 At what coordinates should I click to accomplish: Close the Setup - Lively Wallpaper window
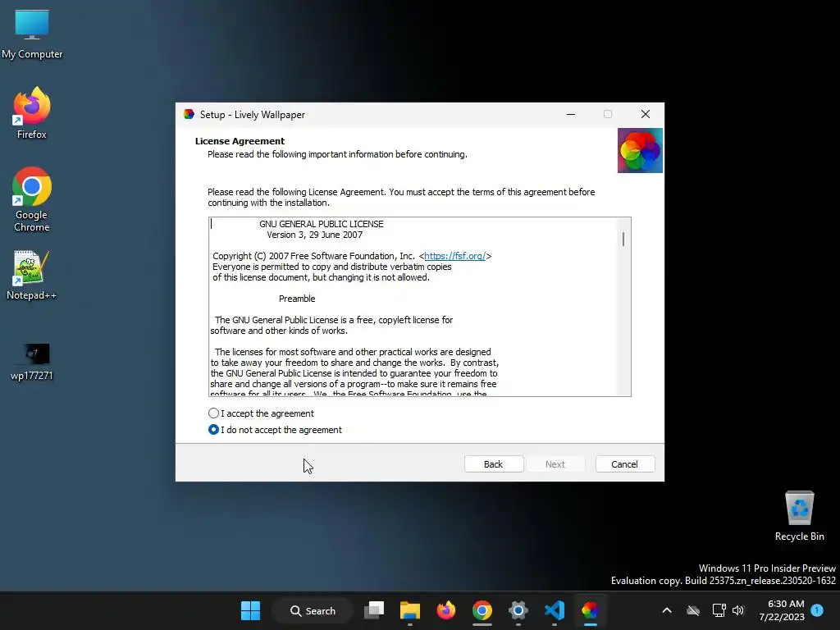pyautogui.click(x=646, y=114)
